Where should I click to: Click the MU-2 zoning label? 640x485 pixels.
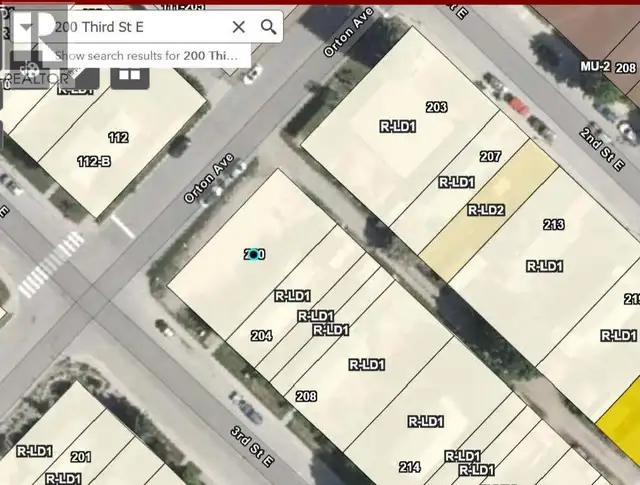[595, 66]
